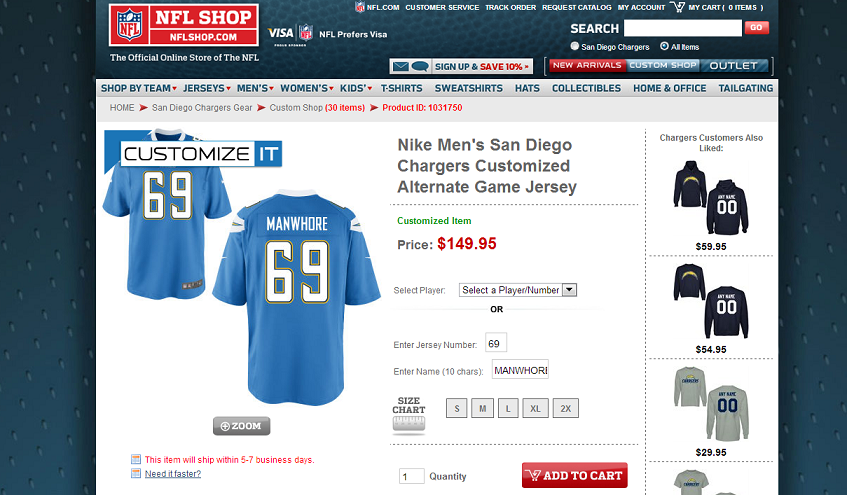Click the envelope sign-up icon
The image size is (847, 495).
[400, 66]
